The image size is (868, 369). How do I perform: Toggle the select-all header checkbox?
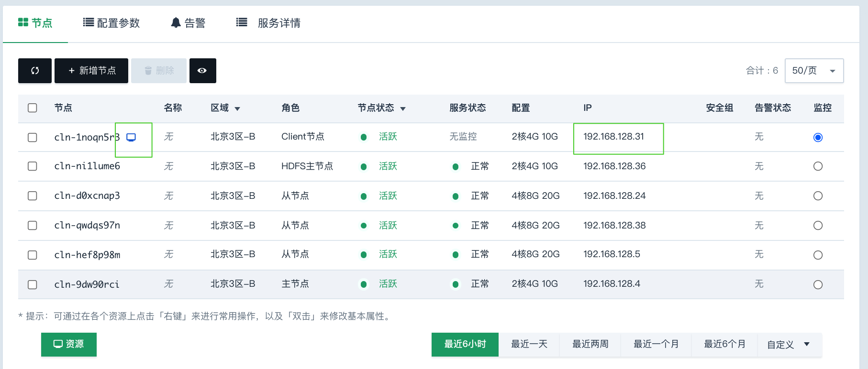tap(33, 108)
